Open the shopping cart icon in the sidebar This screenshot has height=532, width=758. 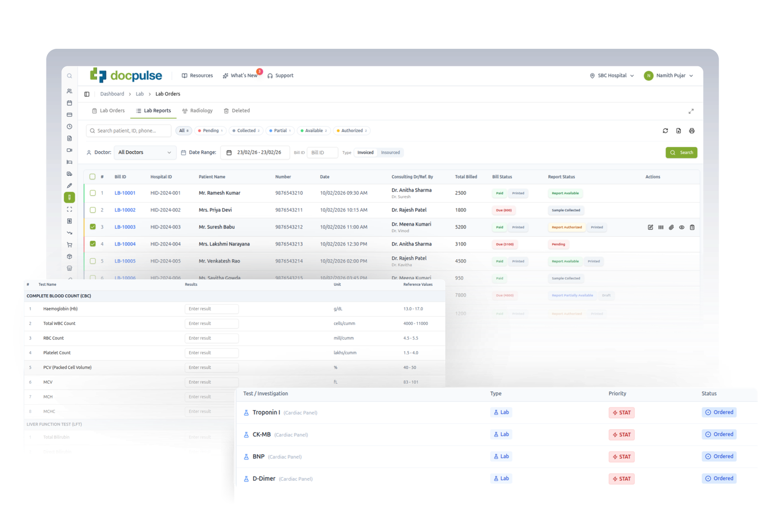tap(69, 244)
